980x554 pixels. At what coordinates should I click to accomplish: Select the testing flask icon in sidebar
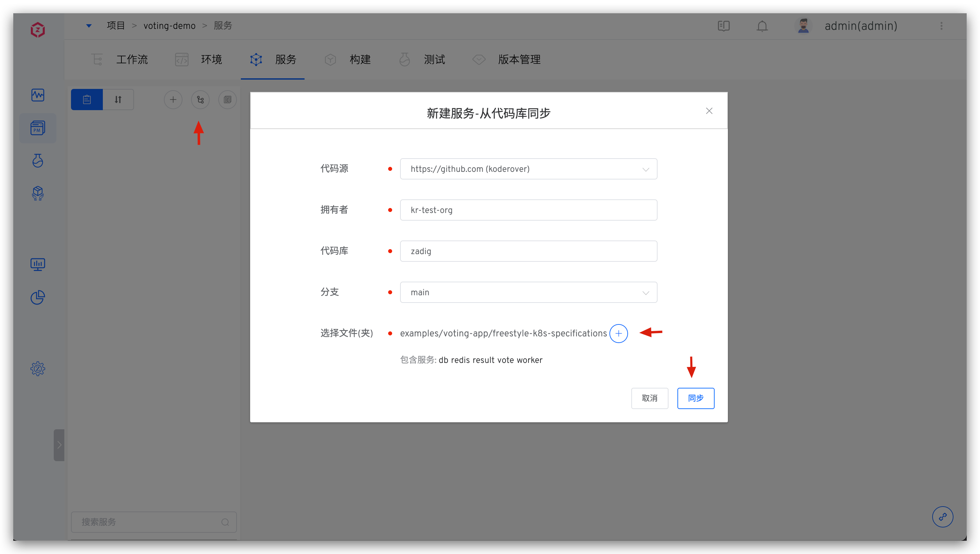coord(38,161)
